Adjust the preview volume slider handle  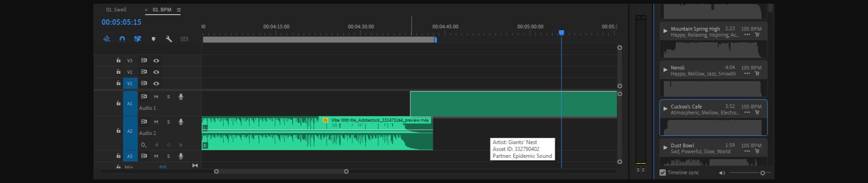[762, 173]
